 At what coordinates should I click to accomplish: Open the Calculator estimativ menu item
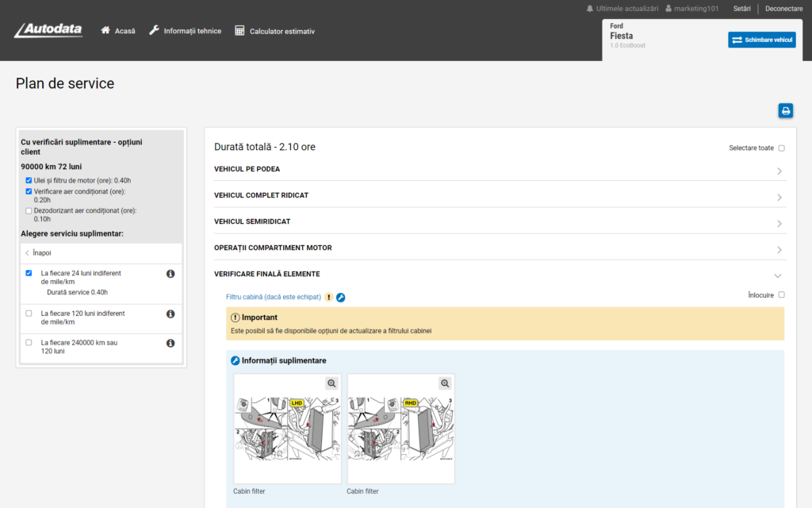coord(274,31)
